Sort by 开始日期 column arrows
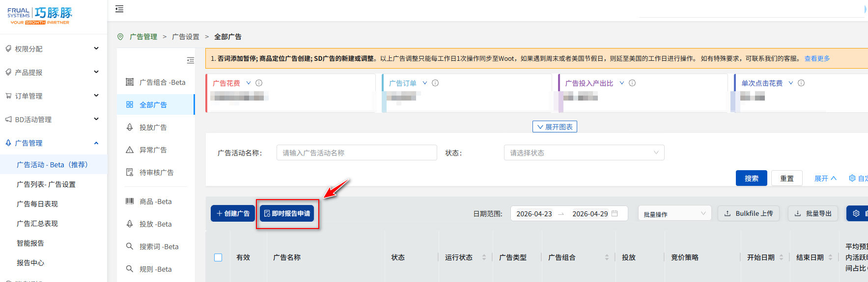Screen dimensions: 868x282 [781, 257]
